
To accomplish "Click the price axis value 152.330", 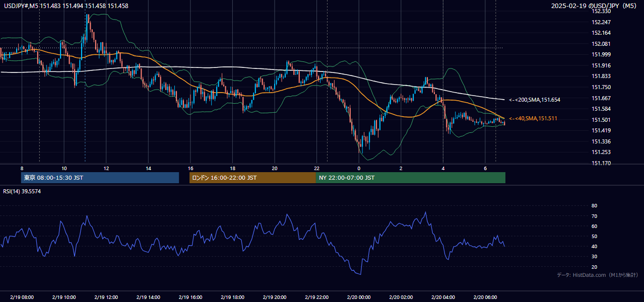I will click(x=601, y=11).
